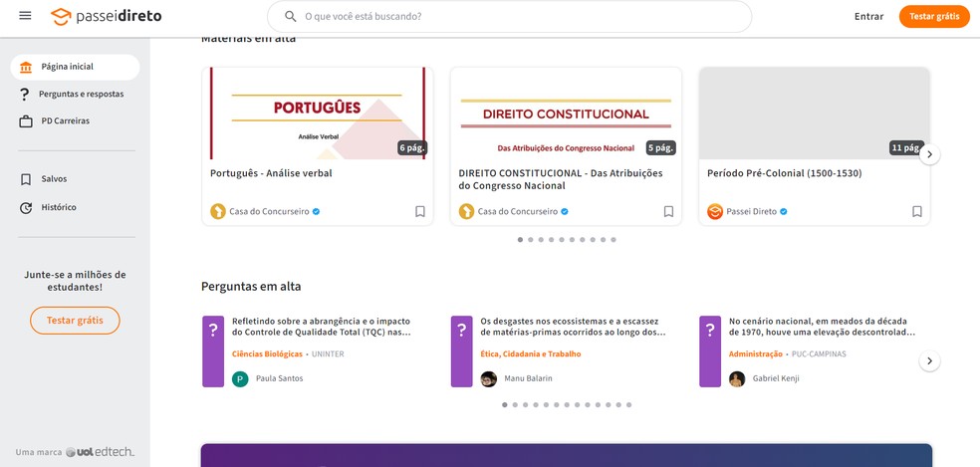Focus the 'O que você está buscando?' search field

[x=509, y=16]
